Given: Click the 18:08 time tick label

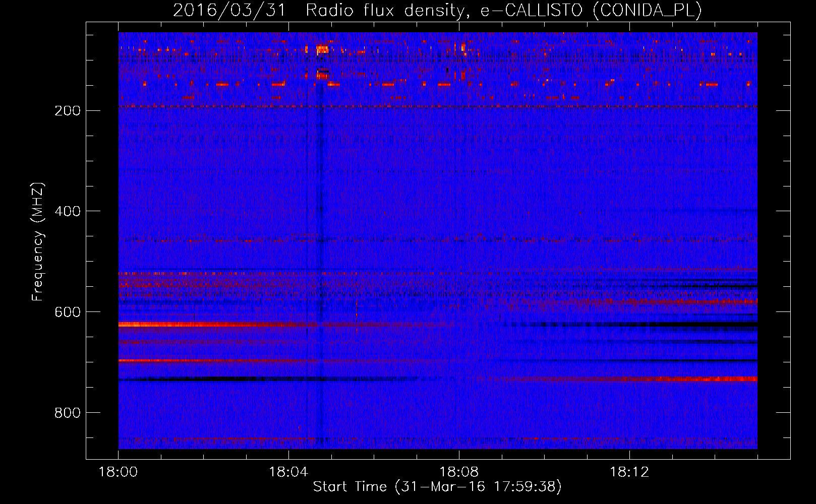Looking at the screenshot, I should (459, 472).
